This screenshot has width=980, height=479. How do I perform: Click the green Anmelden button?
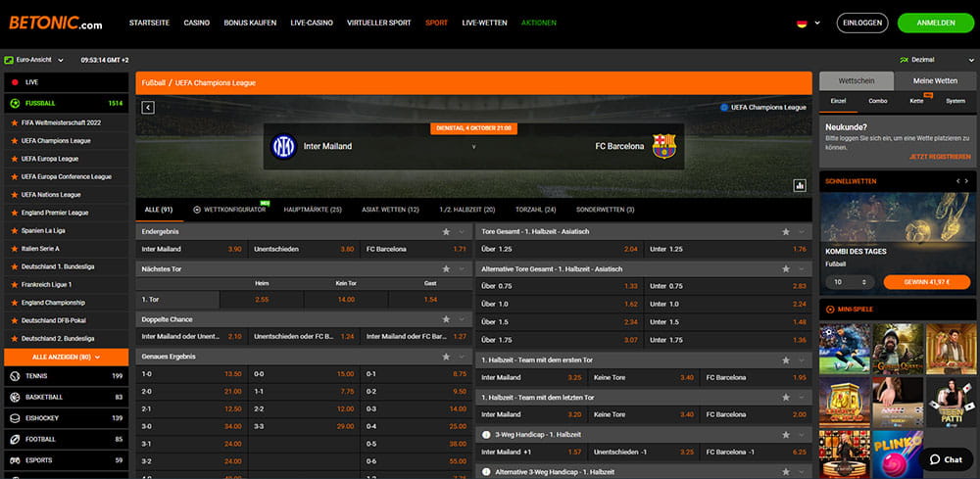[x=936, y=24]
